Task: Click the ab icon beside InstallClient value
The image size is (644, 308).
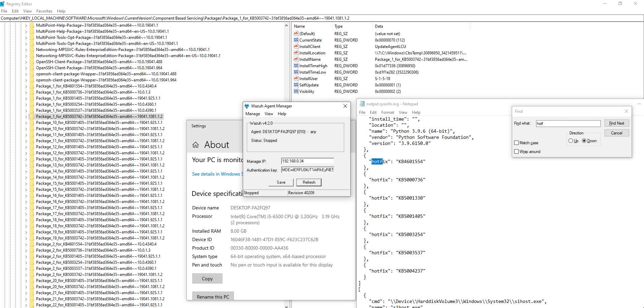Action: [296, 46]
